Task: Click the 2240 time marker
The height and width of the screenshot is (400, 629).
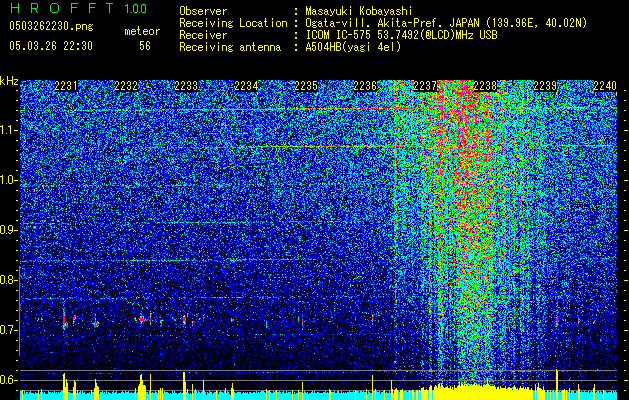Action: pos(605,86)
